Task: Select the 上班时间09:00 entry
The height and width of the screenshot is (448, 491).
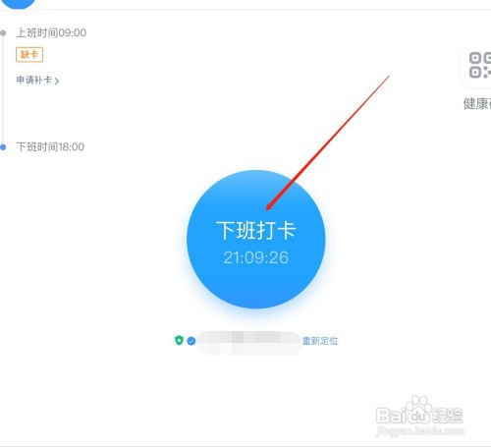Action: pyautogui.click(x=51, y=32)
